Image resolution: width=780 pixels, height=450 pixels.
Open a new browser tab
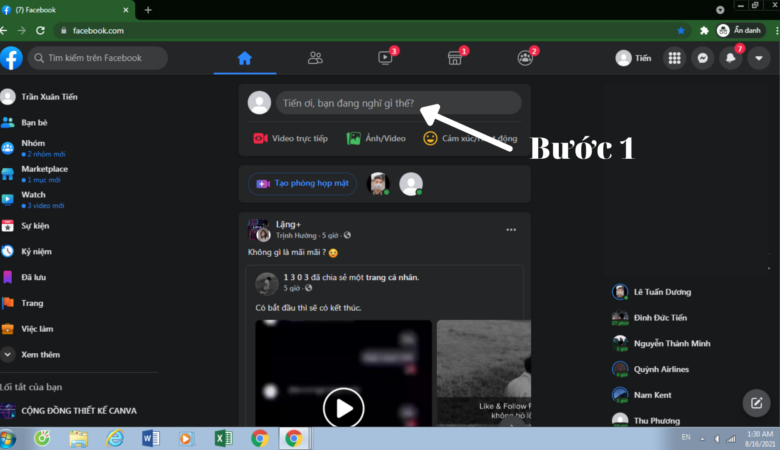148,10
